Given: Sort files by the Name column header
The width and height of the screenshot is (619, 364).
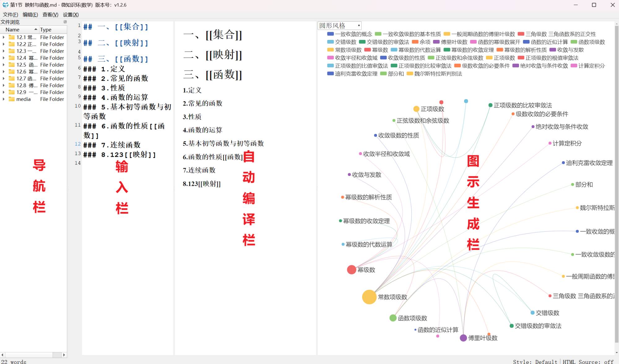Looking at the screenshot, I should (x=12, y=30).
